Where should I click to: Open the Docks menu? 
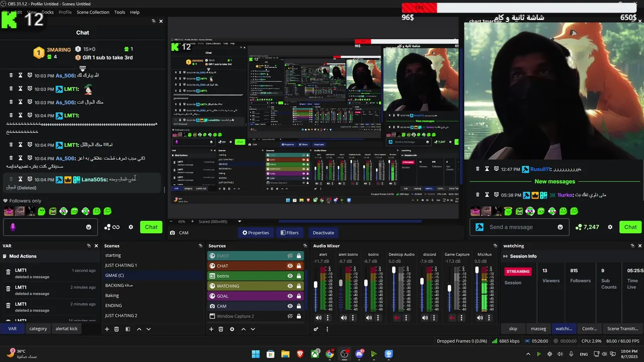(47, 12)
